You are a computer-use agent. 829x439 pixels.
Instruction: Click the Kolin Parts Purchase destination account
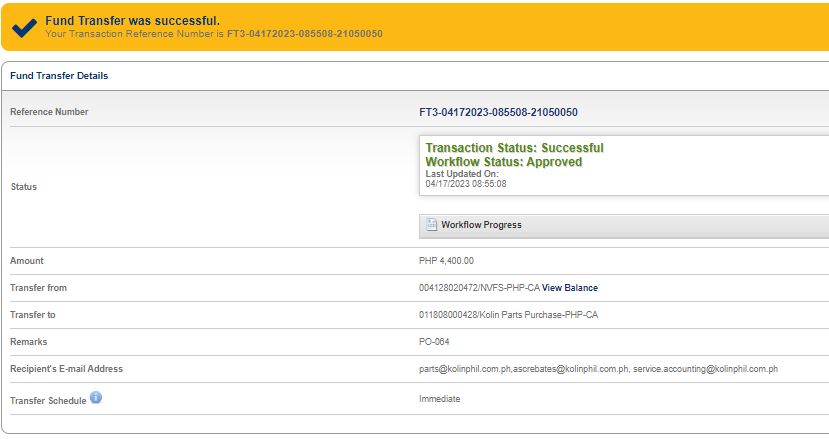pos(516,315)
